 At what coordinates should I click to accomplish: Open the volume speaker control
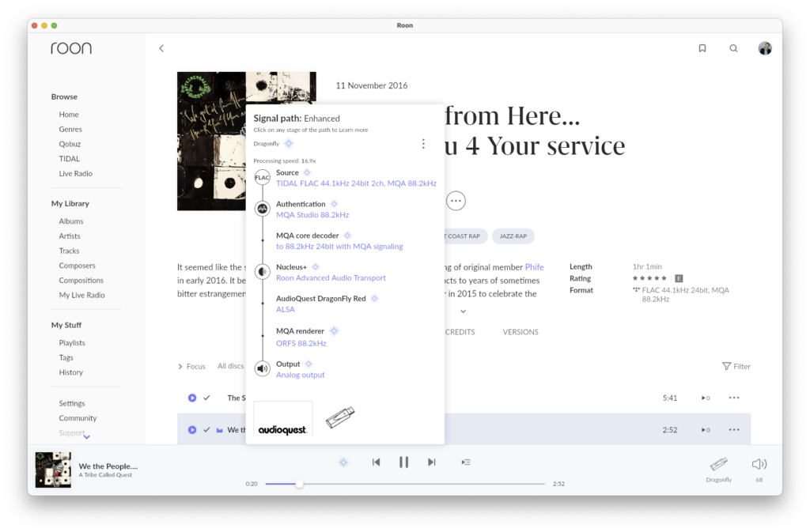coord(759,464)
